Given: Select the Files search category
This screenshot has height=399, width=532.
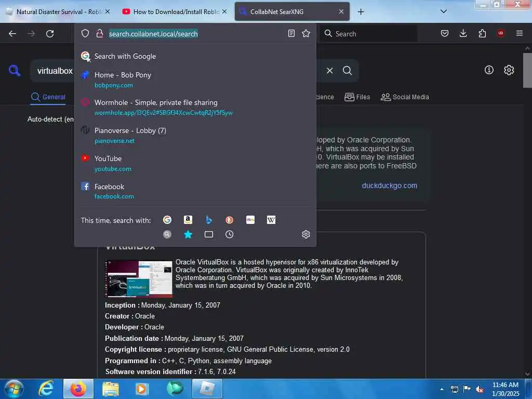Looking at the screenshot, I should pyautogui.click(x=357, y=97).
